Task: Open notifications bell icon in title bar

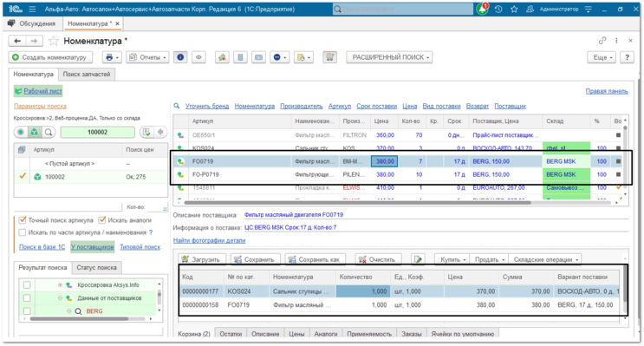Action: (482, 9)
